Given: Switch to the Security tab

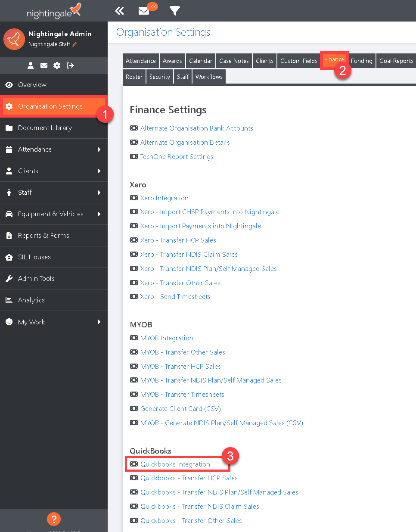Looking at the screenshot, I should pyautogui.click(x=160, y=77).
